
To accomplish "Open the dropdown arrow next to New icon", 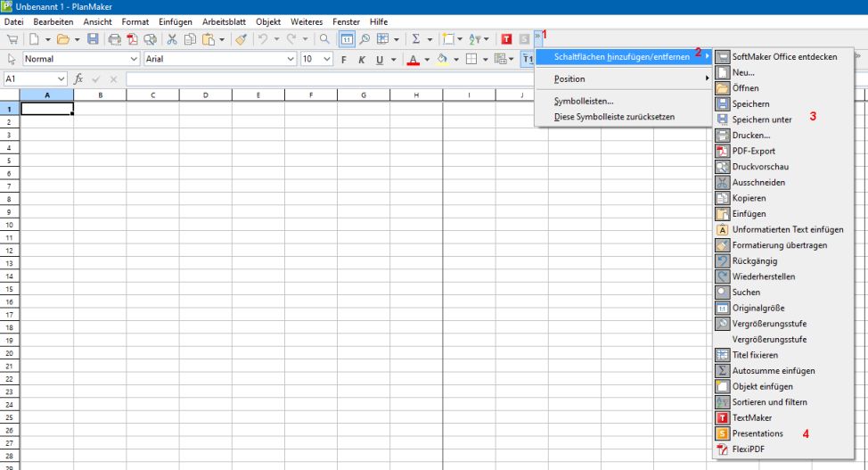I will (x=47, y=40).
